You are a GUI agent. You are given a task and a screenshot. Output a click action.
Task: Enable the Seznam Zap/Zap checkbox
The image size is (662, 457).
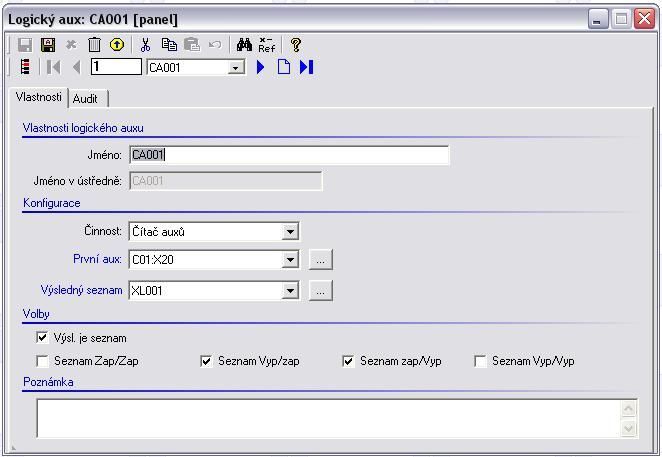tap(42, 361)
